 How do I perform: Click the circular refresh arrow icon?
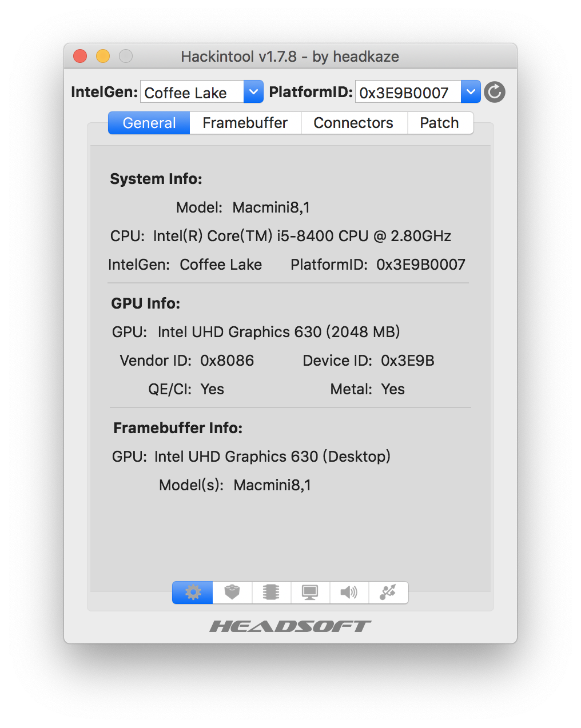click(495, 92)
